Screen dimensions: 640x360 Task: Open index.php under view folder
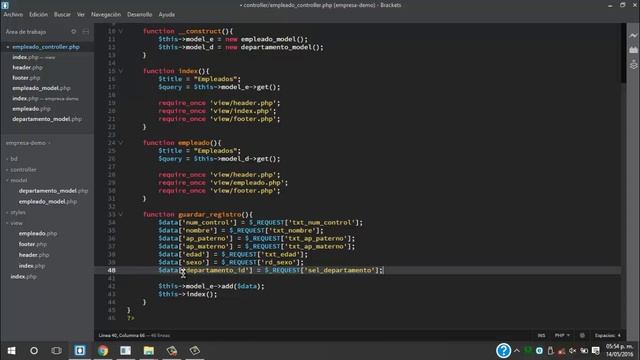point(32,266)
